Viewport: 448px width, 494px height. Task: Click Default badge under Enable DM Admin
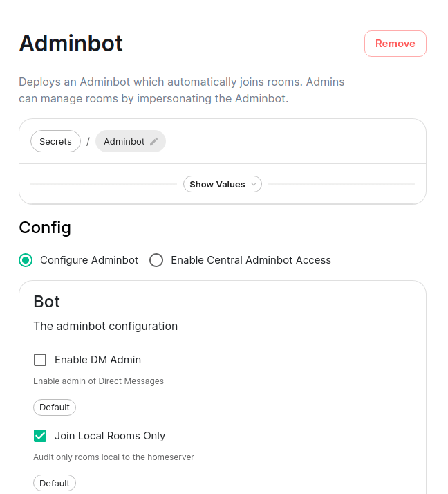click(x=55, y=408)
